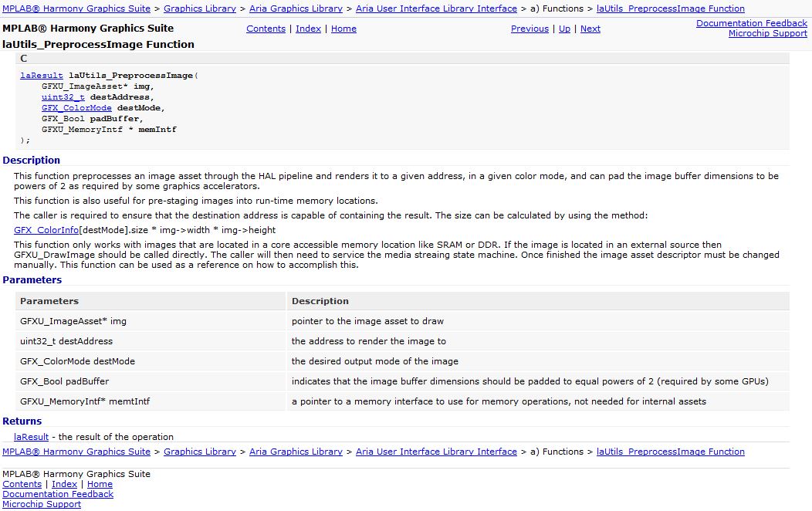Go to Home from the header navigation
This screenshot has height=511, width=812.
343,29
